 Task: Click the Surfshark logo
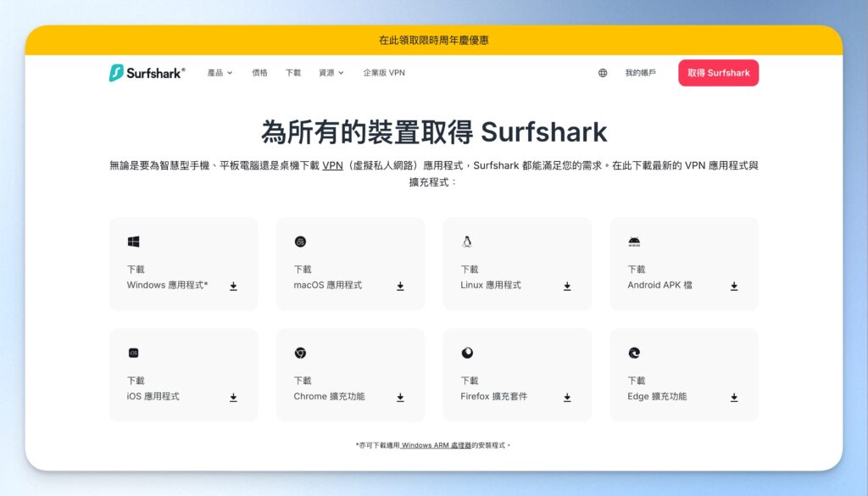(147, 73)
